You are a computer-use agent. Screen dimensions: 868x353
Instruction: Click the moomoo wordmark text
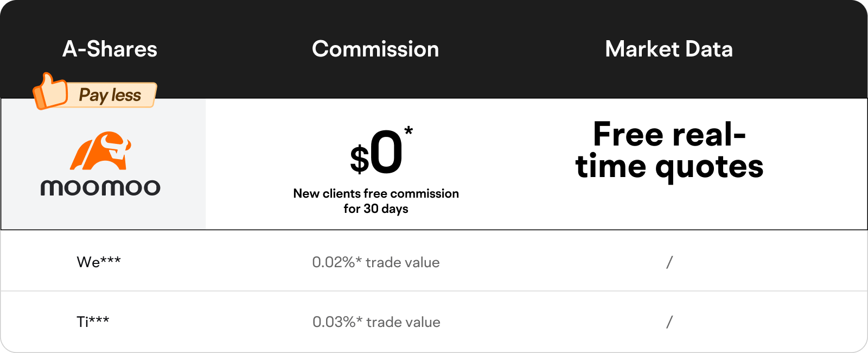click(100, 188)
